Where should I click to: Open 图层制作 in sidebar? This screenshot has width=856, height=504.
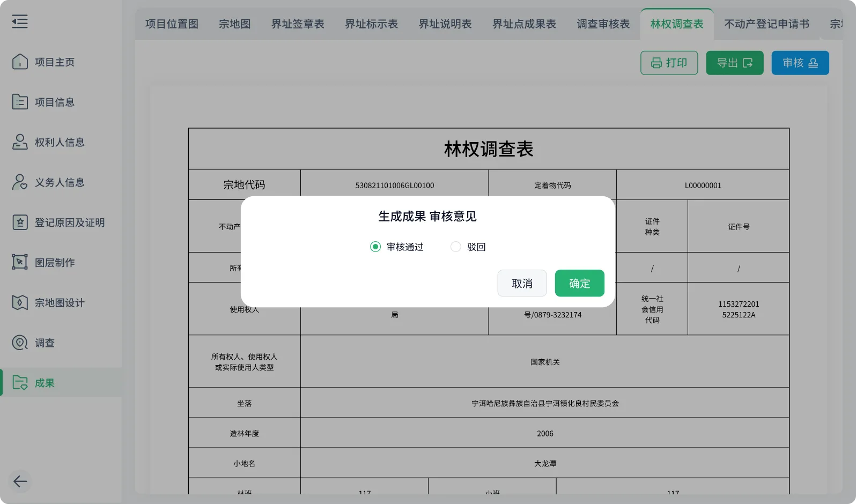[x=61, y=262]
